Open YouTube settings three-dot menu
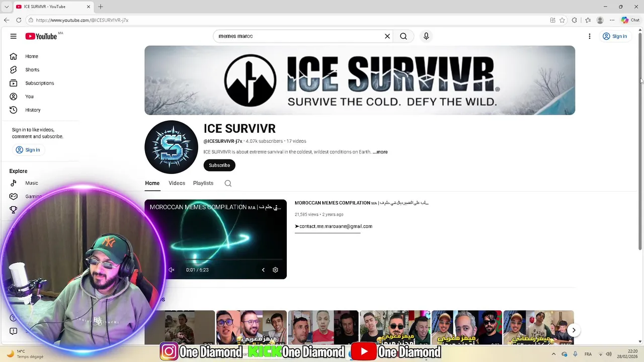 point(590,36)
